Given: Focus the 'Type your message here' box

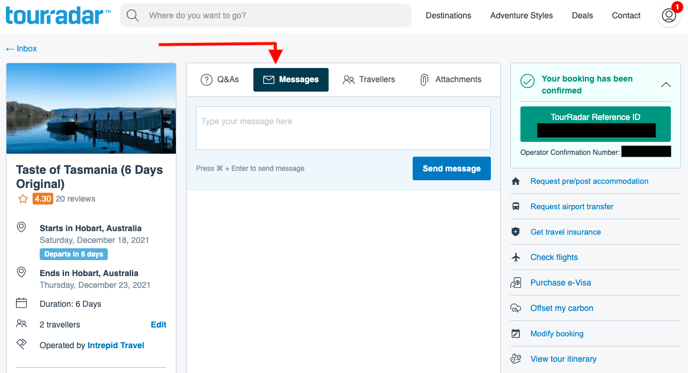Looking at the screenshot, I should [x=343, y=128].
